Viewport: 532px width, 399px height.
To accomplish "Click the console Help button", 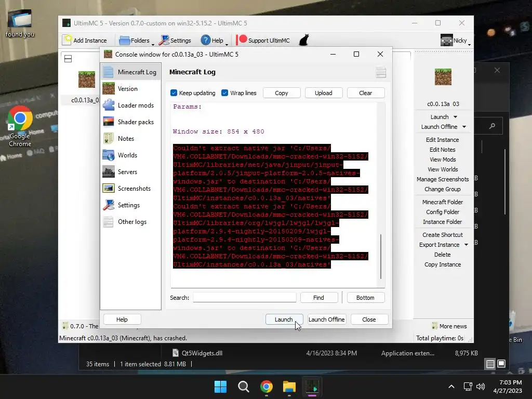I will coord(122,320).
